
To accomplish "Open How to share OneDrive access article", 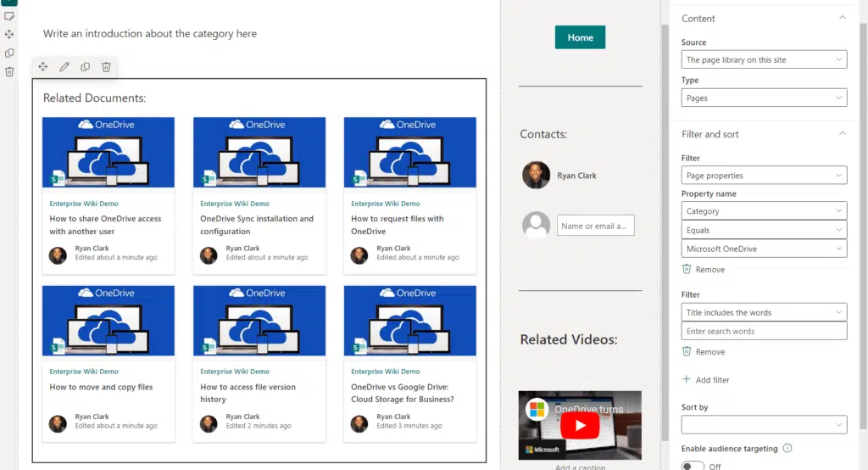I will click(x=105, y=225).
